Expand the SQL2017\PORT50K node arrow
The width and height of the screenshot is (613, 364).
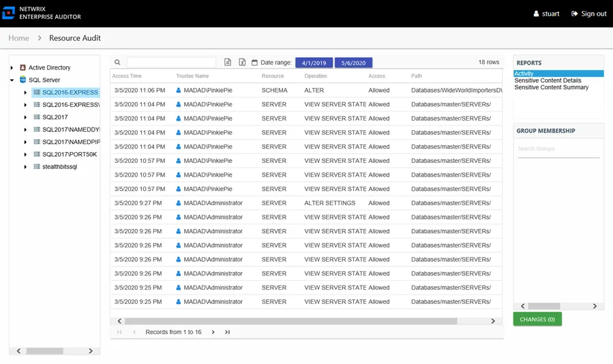[25, 155]
